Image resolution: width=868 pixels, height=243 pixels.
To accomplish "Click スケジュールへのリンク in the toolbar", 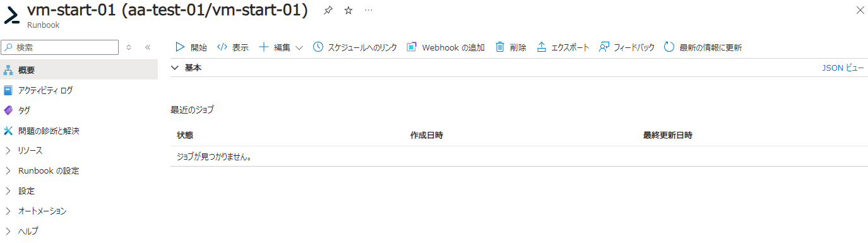I will coord(355,47).
